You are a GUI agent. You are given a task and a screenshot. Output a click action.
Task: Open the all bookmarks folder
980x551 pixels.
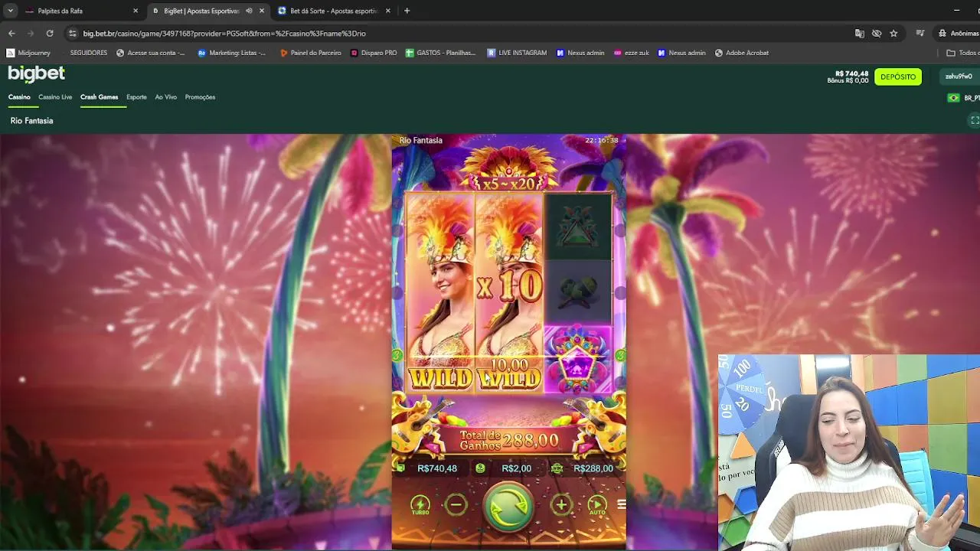click(962, 53)
